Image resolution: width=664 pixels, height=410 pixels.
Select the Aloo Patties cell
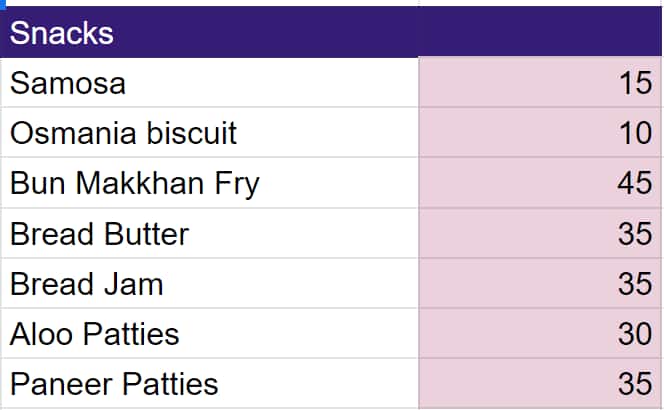pyautogui.click(x=209, y=334)
